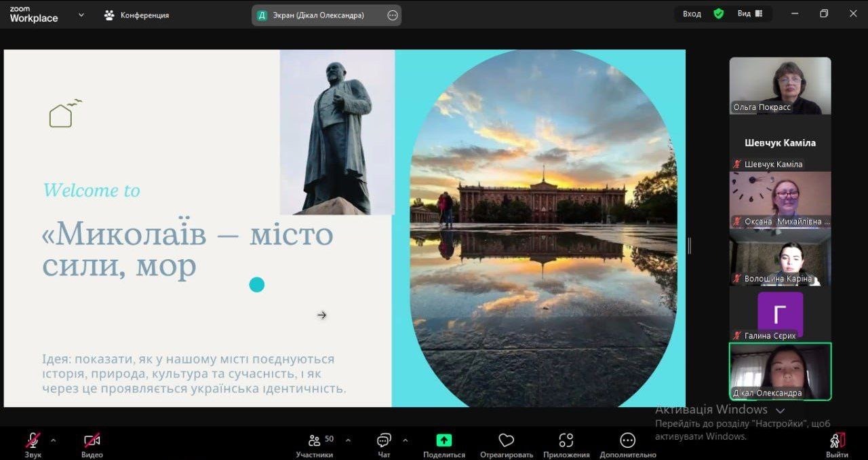Image resolution: width=868 pixels, height=460 pixels.
Task: Click the green Share screen icon
Action: pos(444,440)
